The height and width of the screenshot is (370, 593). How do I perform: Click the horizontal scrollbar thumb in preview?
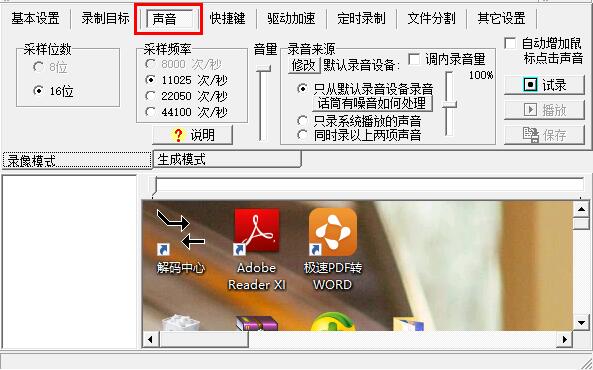click(x=204, y=339)
